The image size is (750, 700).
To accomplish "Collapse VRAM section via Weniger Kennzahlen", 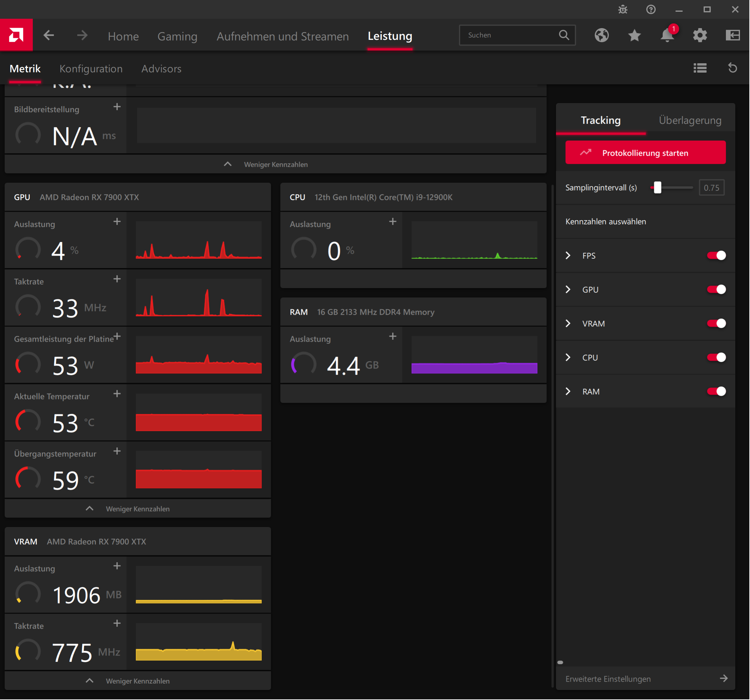I will (x=137, y=681).
